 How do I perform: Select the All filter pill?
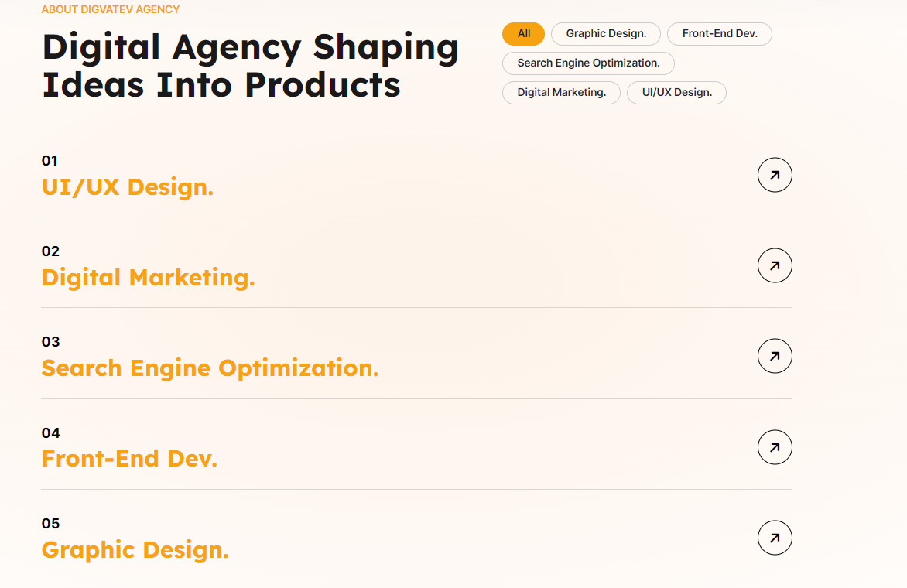(523, 33)
